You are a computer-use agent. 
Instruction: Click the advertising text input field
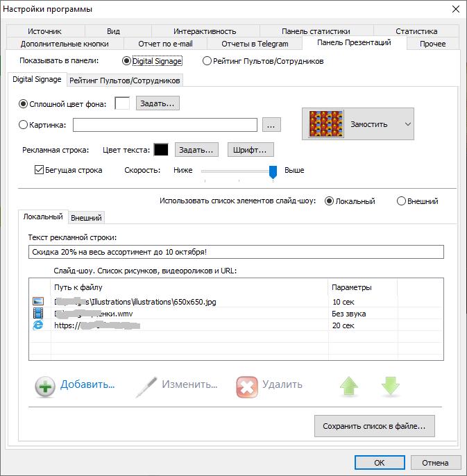(x=236, y=253)
